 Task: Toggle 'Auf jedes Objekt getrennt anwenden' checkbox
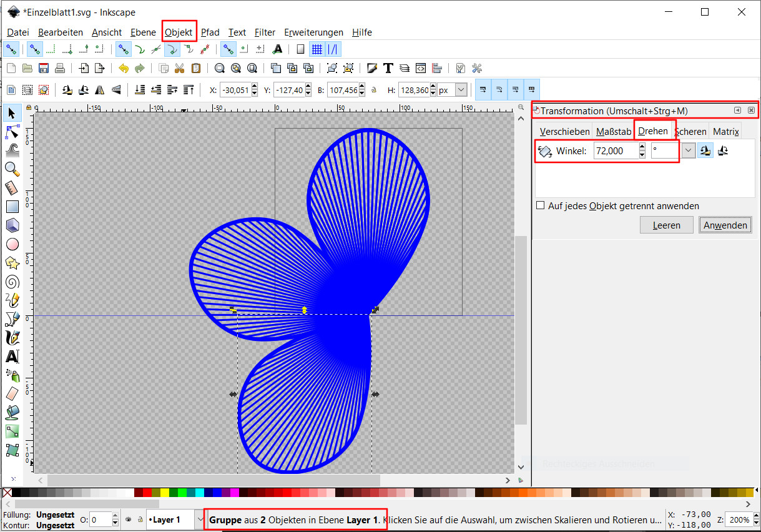click(541, 205)
